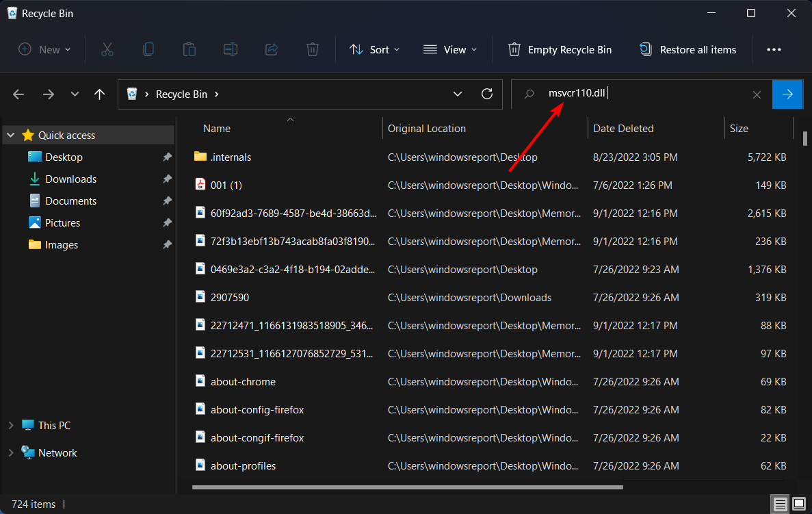Click the Rename icon in toolbar
The height and width of the screenshot is (514, 812).
point(231,49)
